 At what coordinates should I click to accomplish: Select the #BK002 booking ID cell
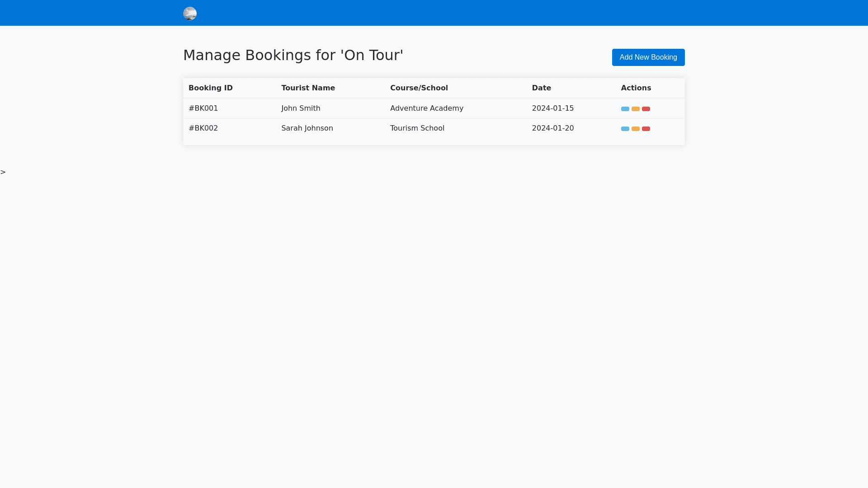tap(203, 128)
